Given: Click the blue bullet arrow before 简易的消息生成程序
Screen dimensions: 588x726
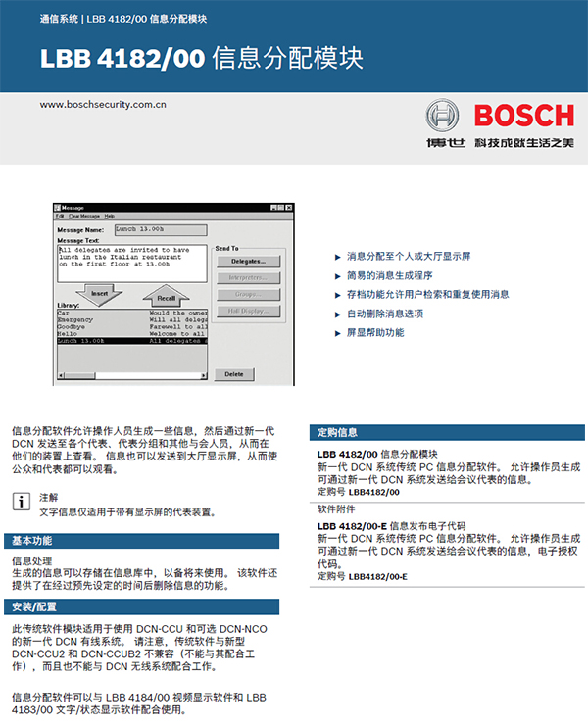Looking at the screenshot, I should tap(337, 276).
